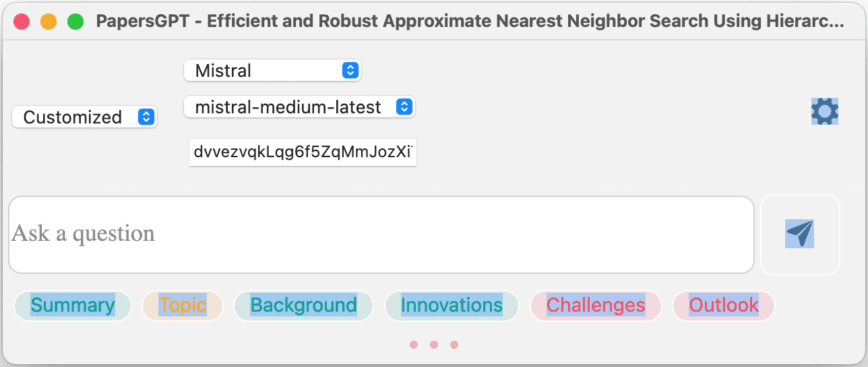Click the first red pagination dot

(414, 345)
